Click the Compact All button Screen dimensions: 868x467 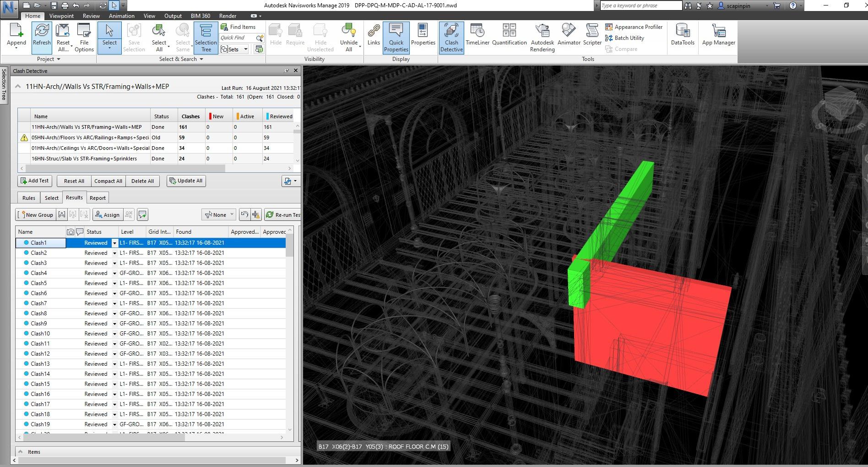tap(108, 181)
